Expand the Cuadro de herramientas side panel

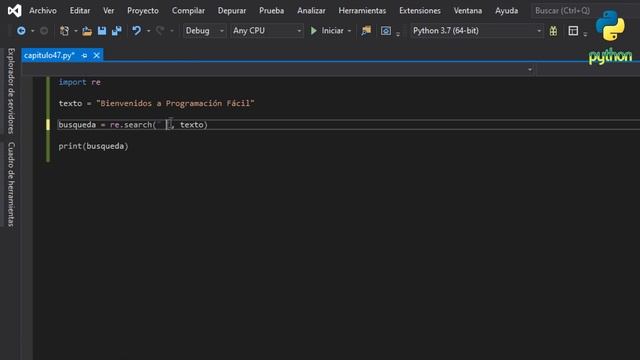tap(11, 184)
